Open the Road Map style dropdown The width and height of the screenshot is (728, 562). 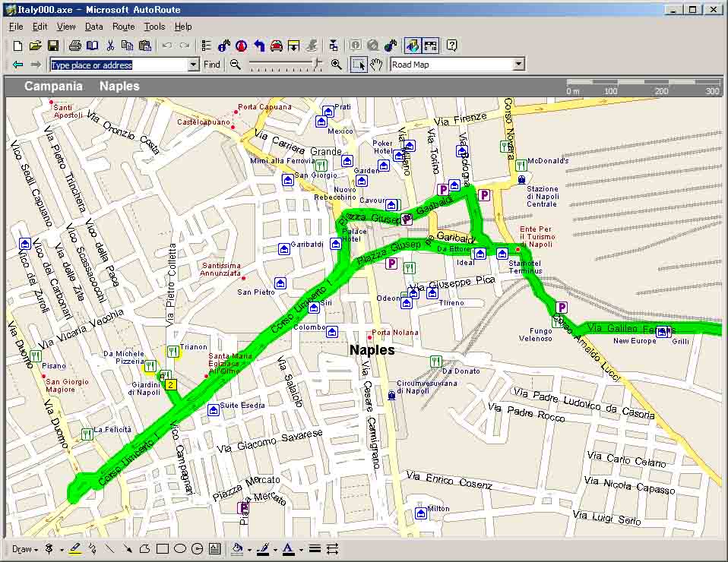point(518,65)
